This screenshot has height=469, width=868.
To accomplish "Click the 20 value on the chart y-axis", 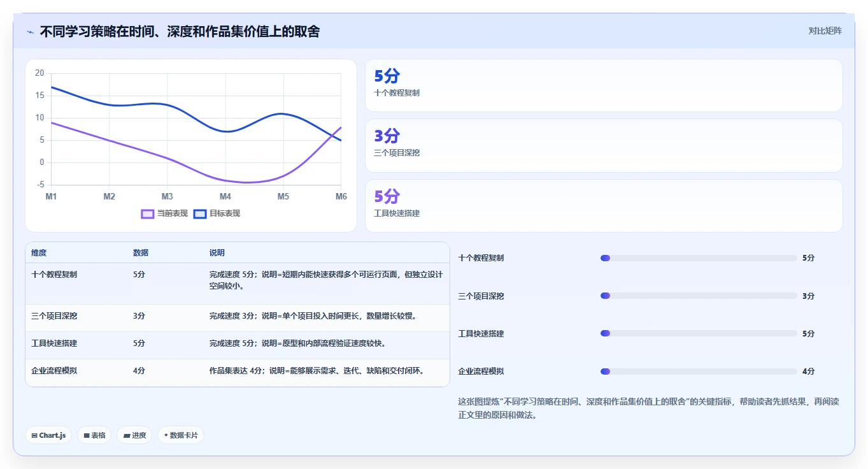I will click(39, 73).
